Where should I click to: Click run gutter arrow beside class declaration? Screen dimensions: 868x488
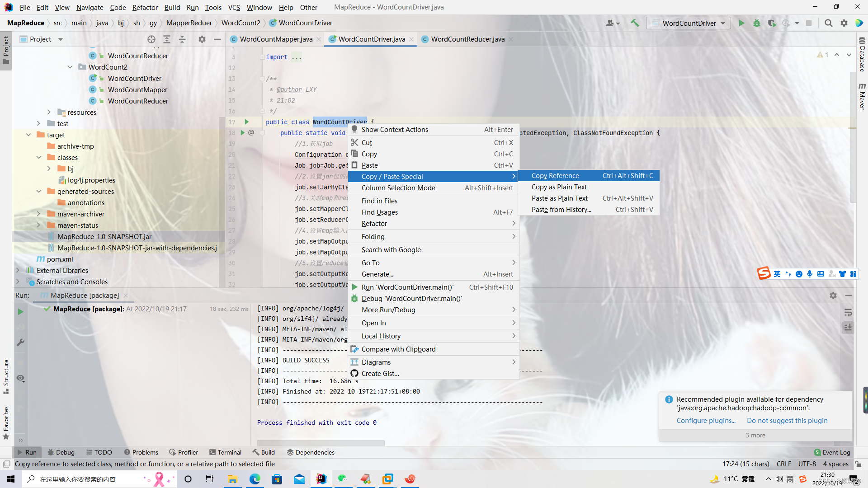pyautogui.click(x=246, y=122)
